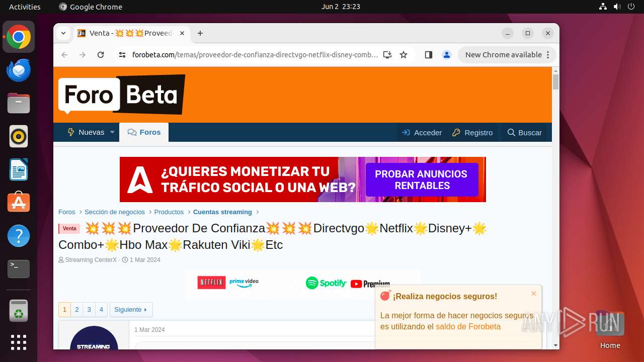Bookmark this page with the star
This screenshot has width=644, height=362.
404,55
